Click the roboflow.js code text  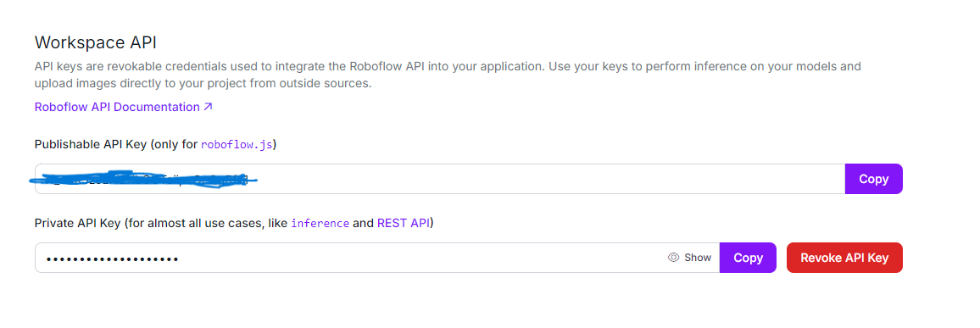[237, 145]
